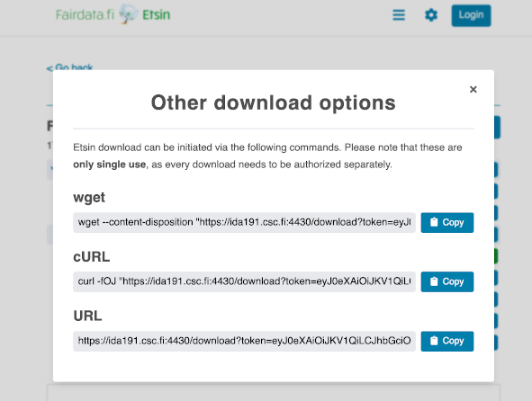Click the cURL section heading
Image resolution: width=532 pixels, height=401 pixels.
[92, 256]
